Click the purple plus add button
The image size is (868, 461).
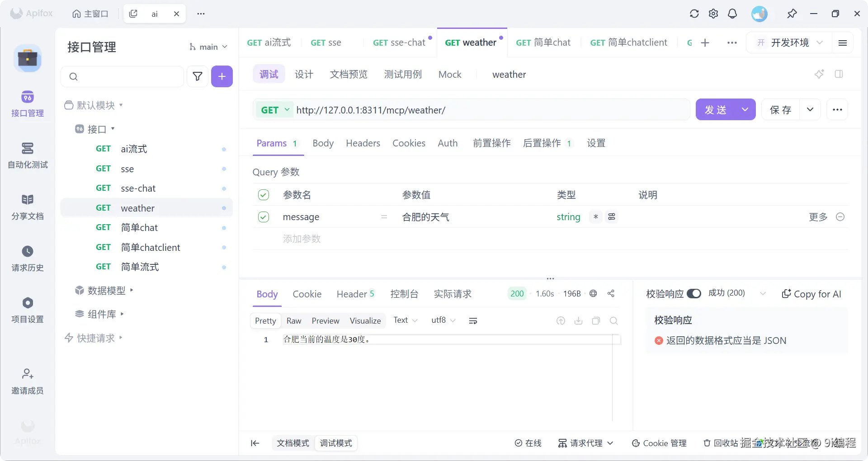[222, 76]
